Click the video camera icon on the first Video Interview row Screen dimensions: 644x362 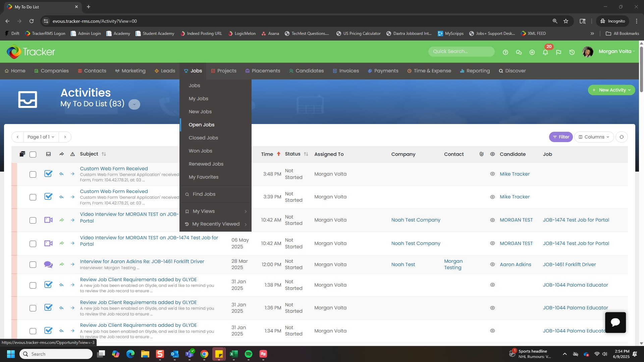coord(48,220)
